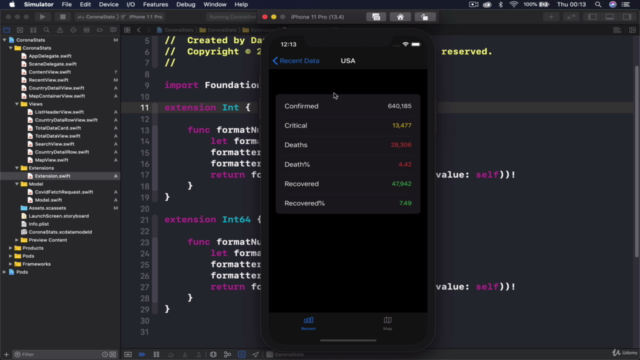Open the related items grid icon in editor
Viewport: 640px width, 360px height.
click(x=127, y=30)
